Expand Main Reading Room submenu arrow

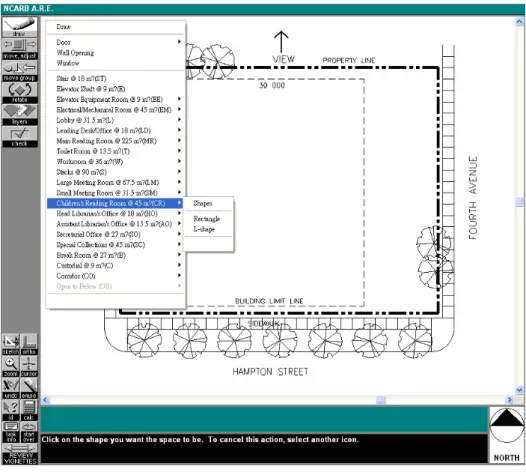179,141
